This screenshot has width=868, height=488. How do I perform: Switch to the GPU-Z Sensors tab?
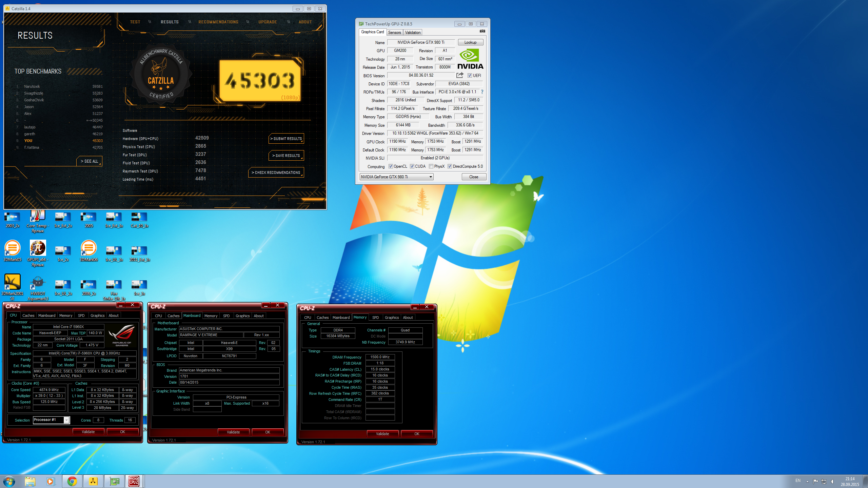pyautogui.click(x=394, y=33)
